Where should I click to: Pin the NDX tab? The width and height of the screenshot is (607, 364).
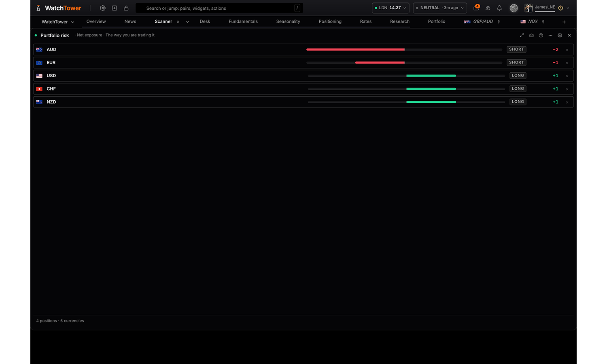click(543, 22)
